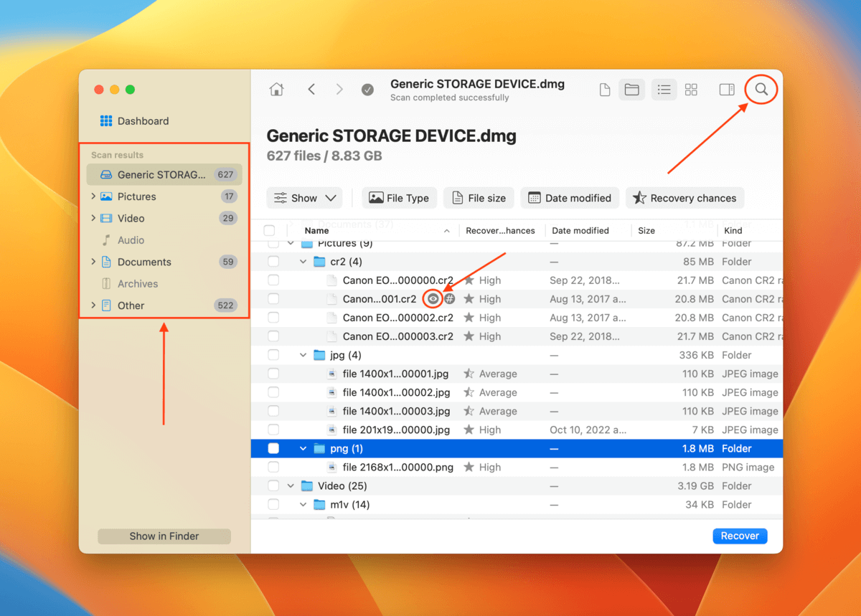Select the Archives category in sidebar

[x=164, y=284]
